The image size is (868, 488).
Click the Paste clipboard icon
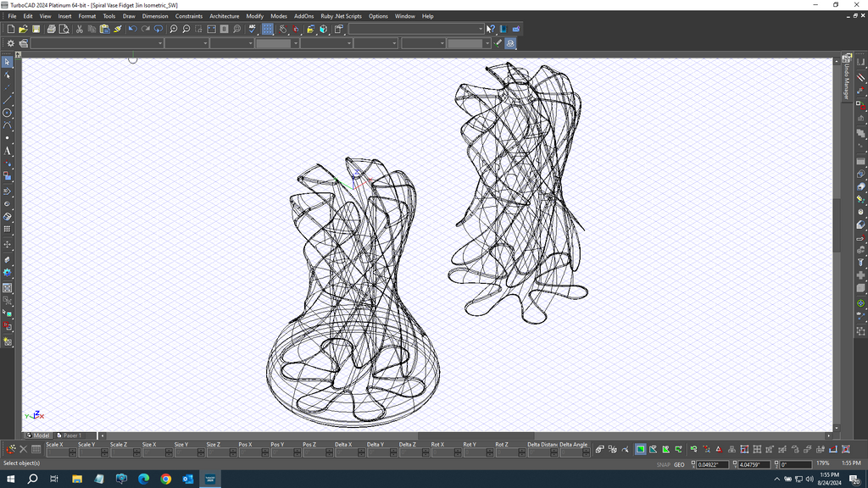104,29
